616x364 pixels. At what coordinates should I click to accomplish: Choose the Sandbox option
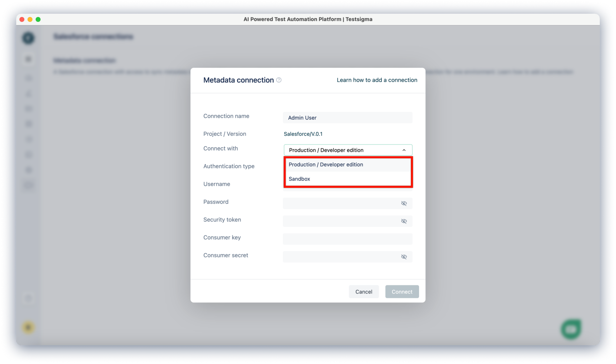(x=299, y=179)
